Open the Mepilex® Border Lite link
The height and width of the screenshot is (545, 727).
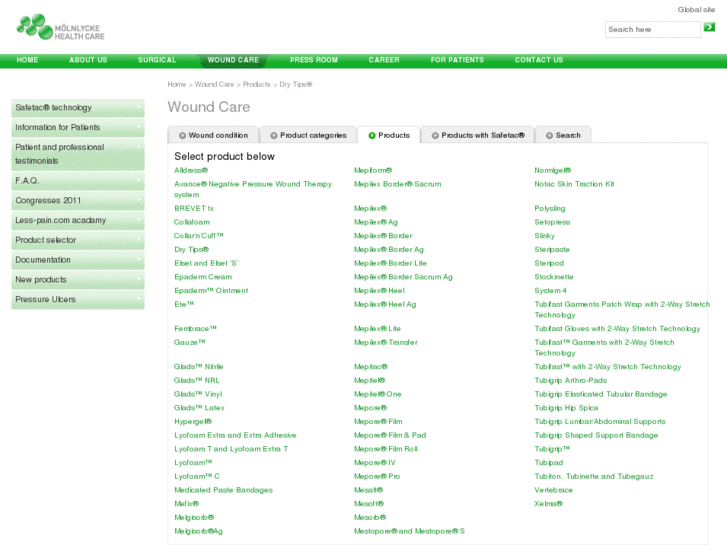coord(390,263)
